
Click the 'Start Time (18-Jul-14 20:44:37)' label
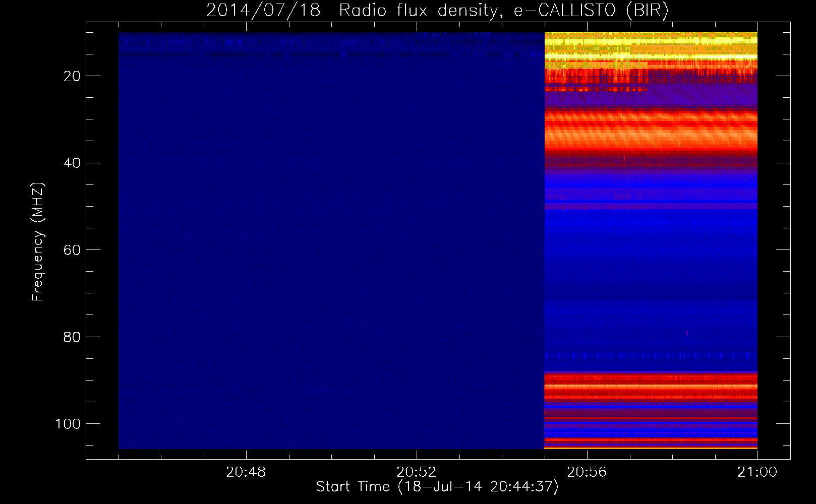(437, 487)
